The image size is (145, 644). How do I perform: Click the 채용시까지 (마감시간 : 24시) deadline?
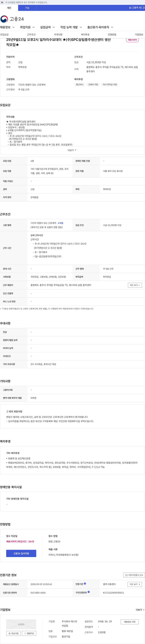click(x=20, y=541)
